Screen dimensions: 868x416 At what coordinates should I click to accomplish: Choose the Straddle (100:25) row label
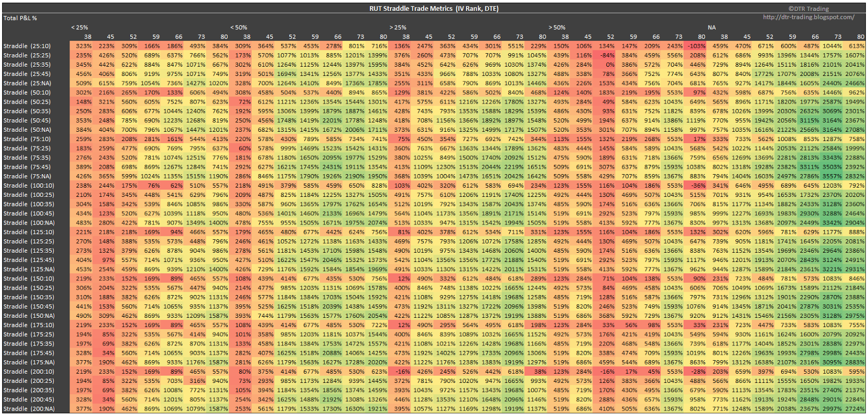(x=29, y=195)
